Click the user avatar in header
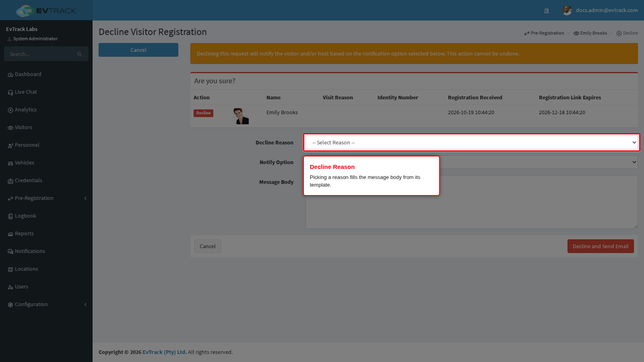 [x=567, y=10]
